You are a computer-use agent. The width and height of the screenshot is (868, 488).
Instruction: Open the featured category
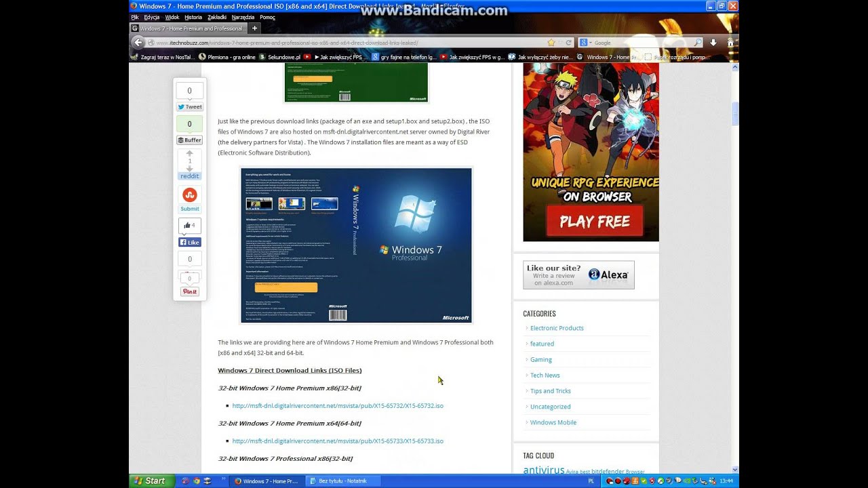point(542,344)
